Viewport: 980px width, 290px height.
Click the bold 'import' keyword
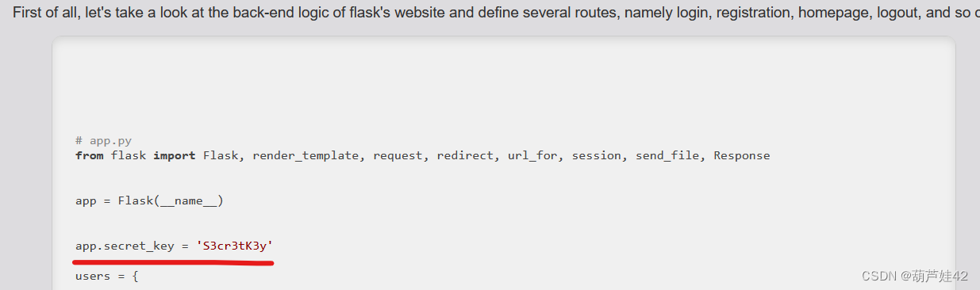175,156
